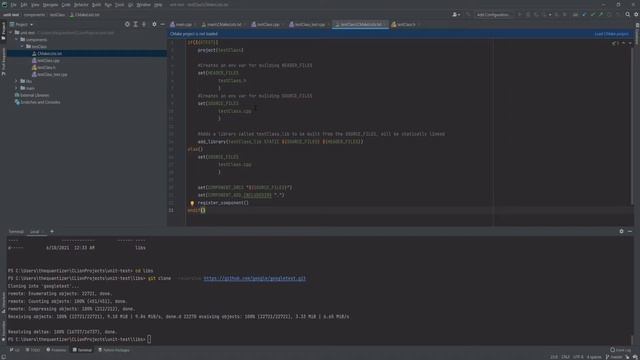This screenshot has width=640, height=360.
Task: Expand the main folder
Action: click(x=16, y=88)
